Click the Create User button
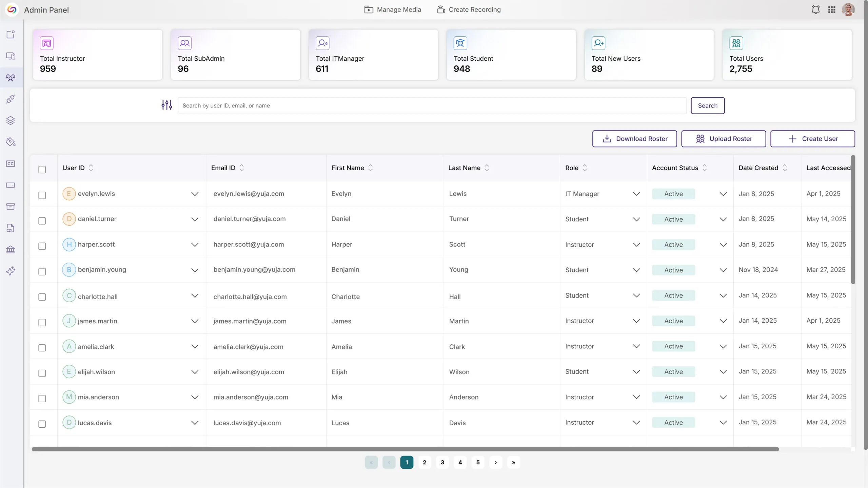 [812, 139]
